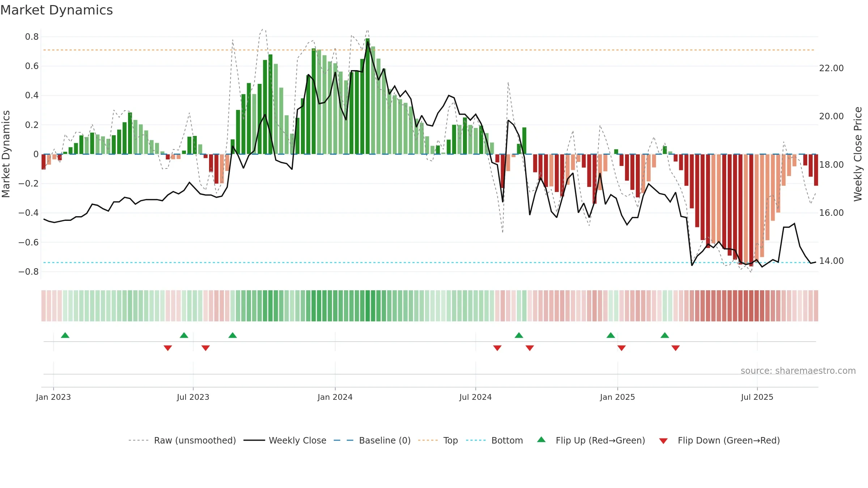
Task: Click the 22.00 price axis value
Action: tap(831, 68)
